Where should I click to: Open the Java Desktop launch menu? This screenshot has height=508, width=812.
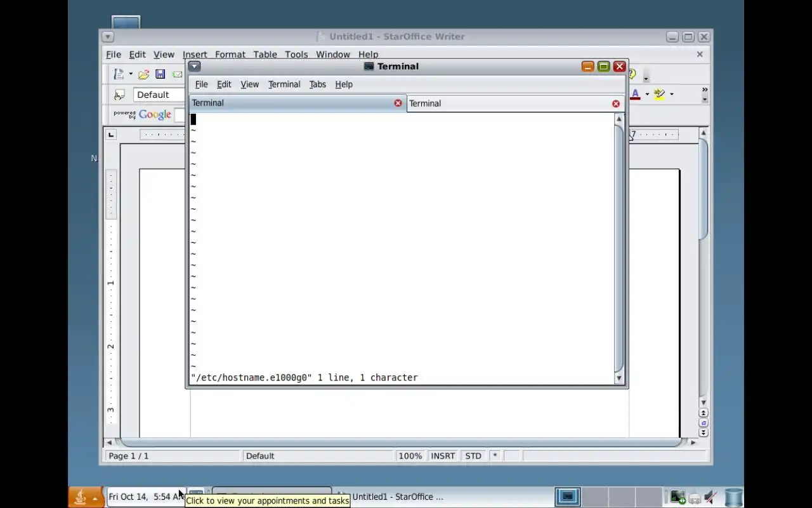click(86, 497)
